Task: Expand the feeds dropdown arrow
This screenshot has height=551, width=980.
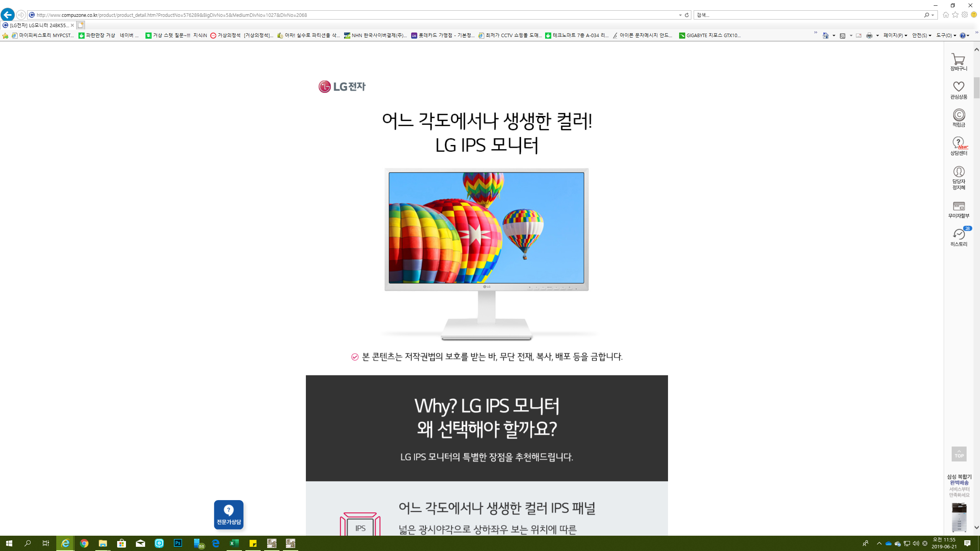Action: pyautogui.click(x=851, y=36)
